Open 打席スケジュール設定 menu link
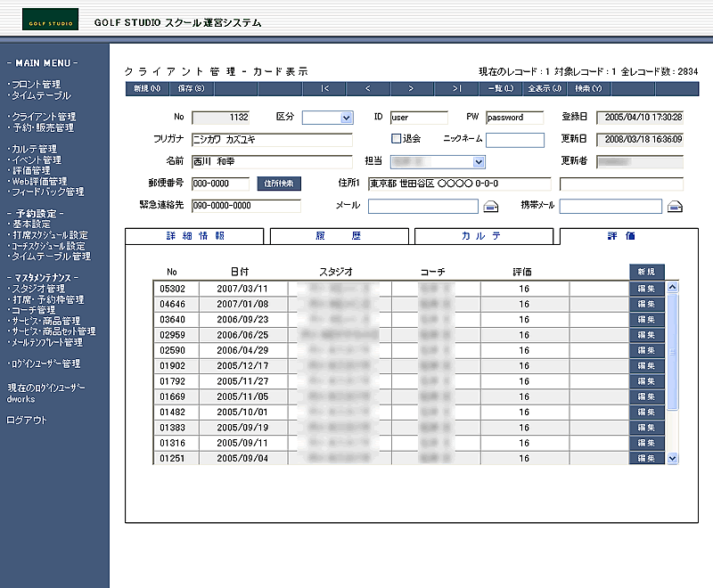The image size is (713, 588). pyautogui.click(x=50, y=235)
